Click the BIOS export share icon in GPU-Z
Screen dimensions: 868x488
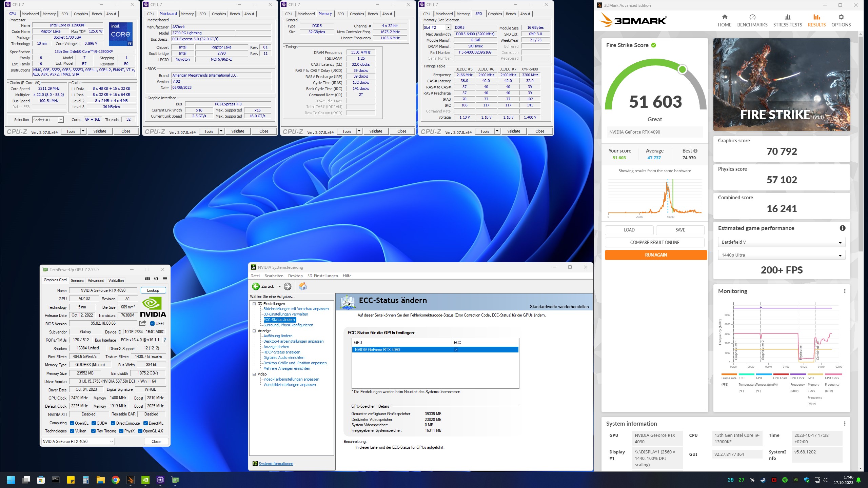click(x=142, y=323)
